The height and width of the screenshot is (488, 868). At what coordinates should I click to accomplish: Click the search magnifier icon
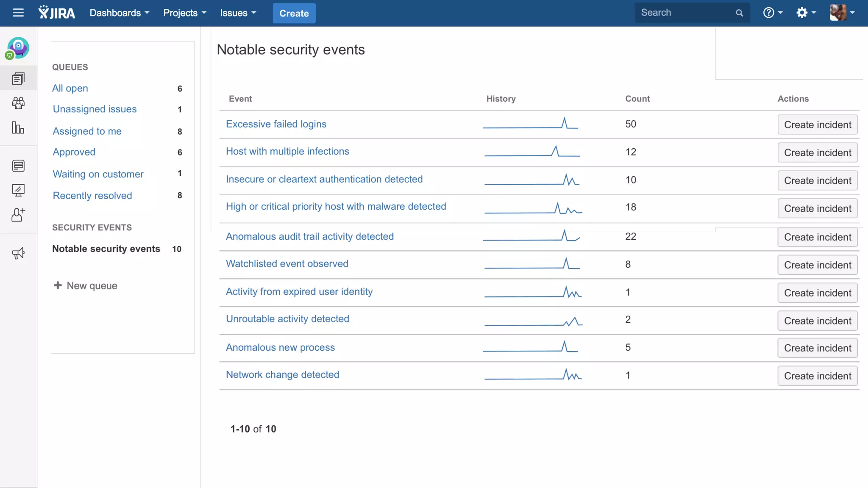740,13
